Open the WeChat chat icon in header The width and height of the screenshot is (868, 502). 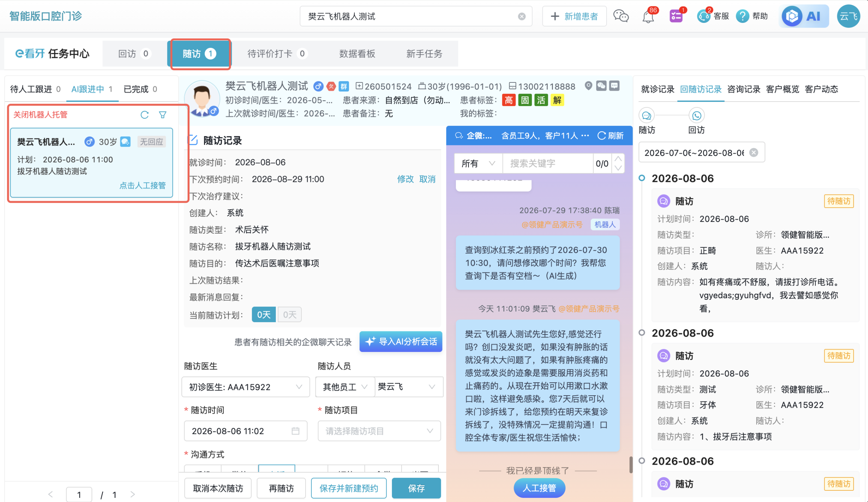click(x=621, y=16)
